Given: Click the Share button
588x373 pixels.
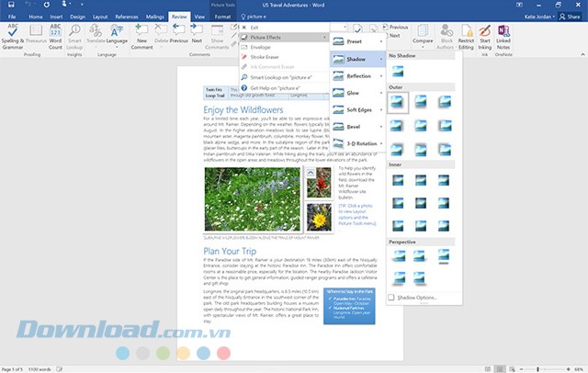Looking at the screenshot, I should click(x=570, y=17).
